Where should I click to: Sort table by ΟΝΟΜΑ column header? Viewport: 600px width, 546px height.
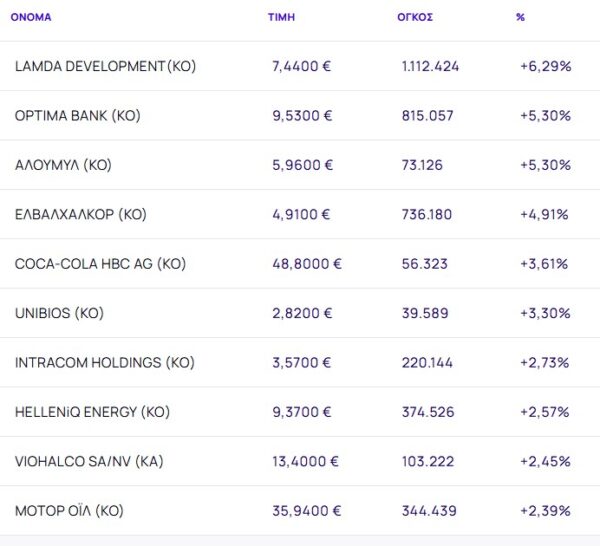31,18
